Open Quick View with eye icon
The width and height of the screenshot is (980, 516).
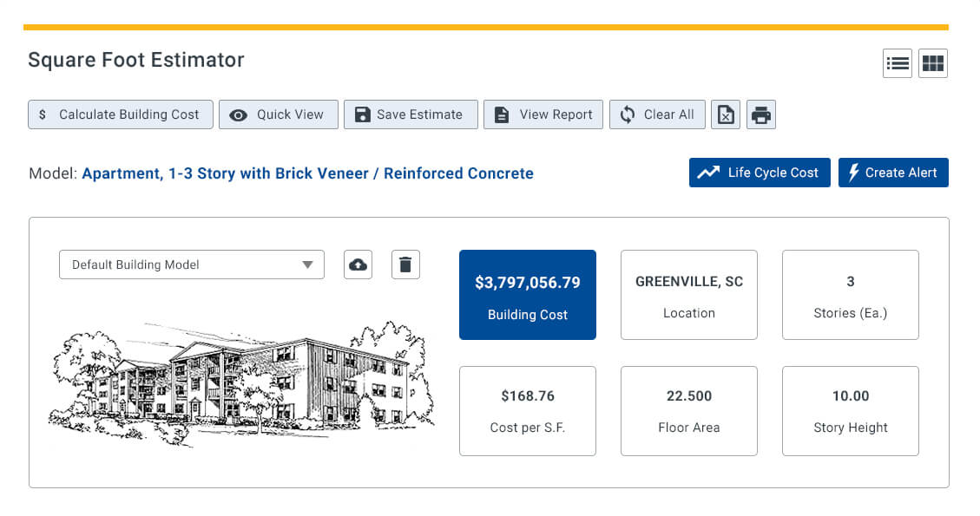coord(278,114)
